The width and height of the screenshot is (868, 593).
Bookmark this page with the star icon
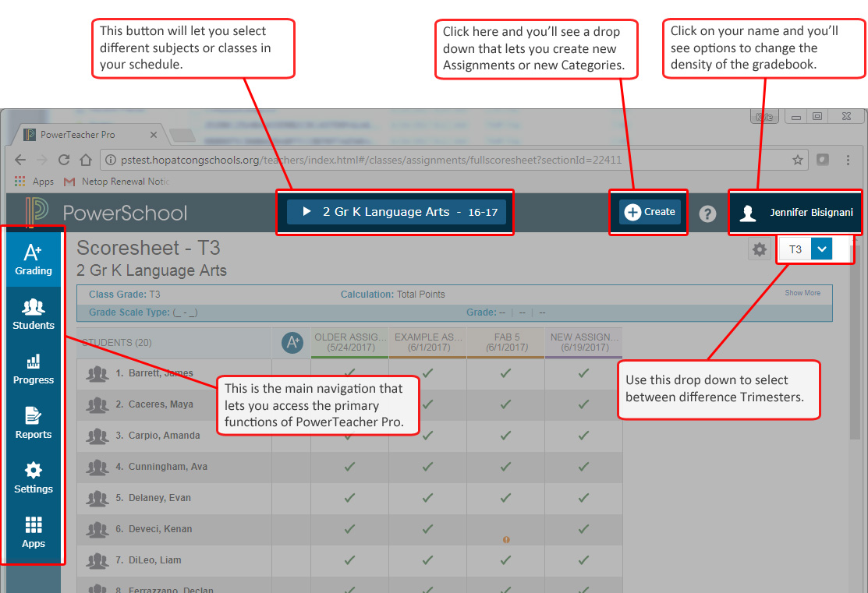coord(797,160)
